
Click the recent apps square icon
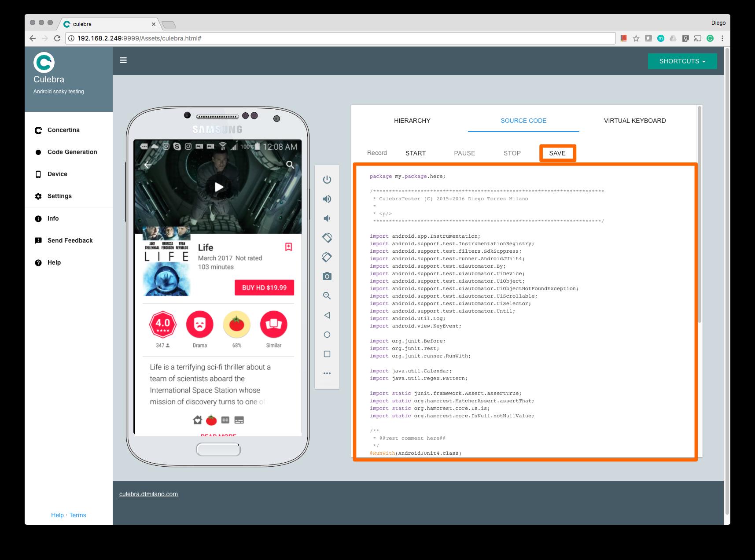click(x=327, y=354)
